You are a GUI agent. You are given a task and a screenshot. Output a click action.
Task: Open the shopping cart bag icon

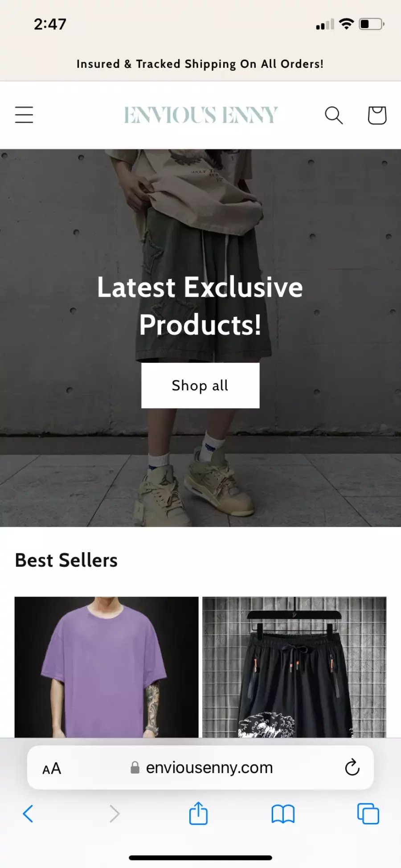click(377, 115)
